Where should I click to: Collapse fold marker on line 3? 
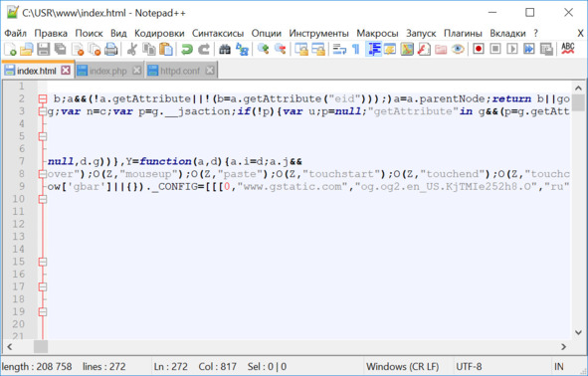point(43,111)
